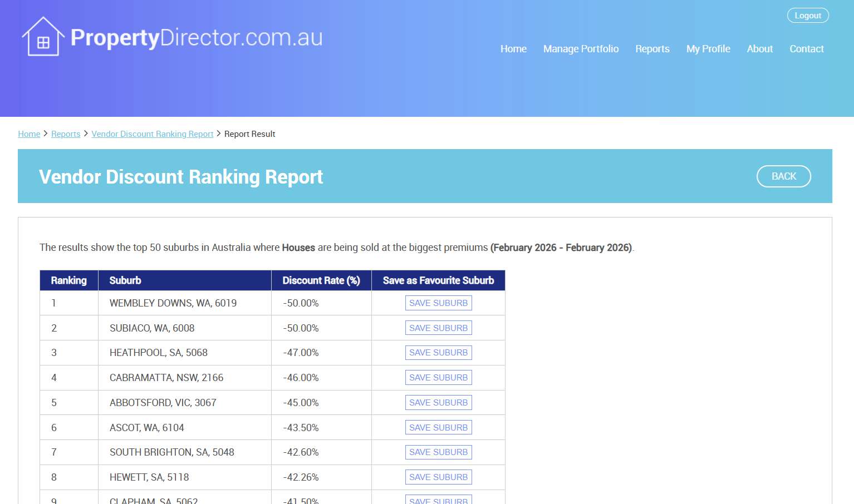Follow Vendor Discount Ranking Report breadcrumb
The height and width of the screenshot is (504, 854).
(152, 134)
